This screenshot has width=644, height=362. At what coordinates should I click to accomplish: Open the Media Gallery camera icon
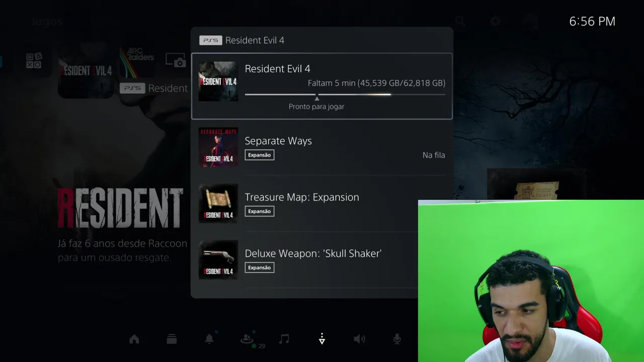click(176, 61)
